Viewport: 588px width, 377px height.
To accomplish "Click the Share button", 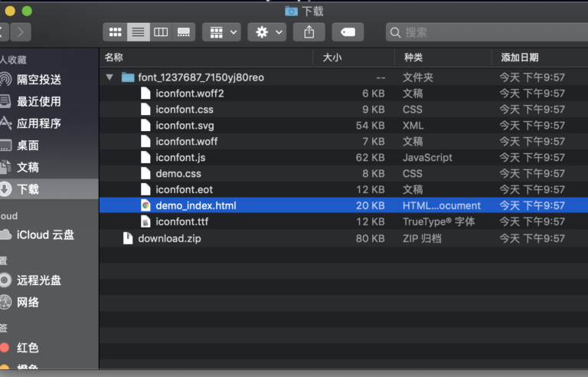I will 309,32.
